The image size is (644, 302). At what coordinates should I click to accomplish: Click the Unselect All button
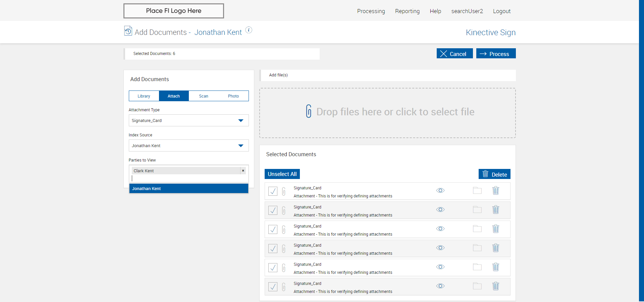coord(282,174)
